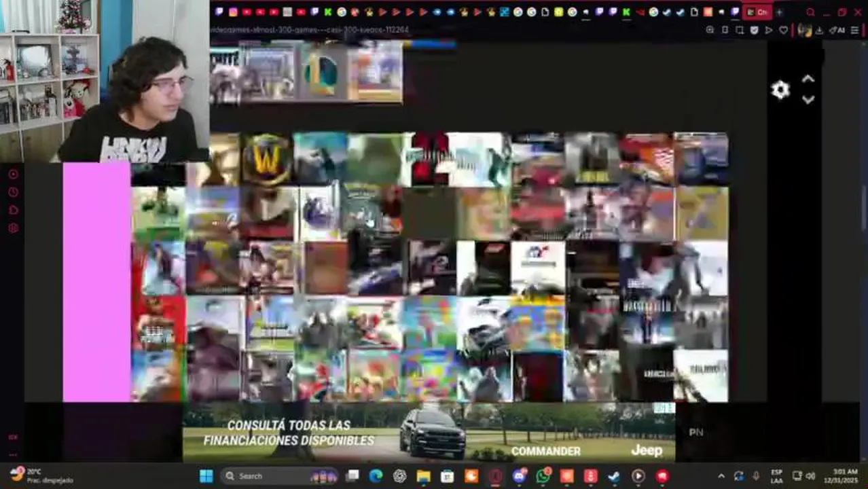Open WhatsApp from the taskbar
The image size is (868, 489).
click(x=543, y=476)
